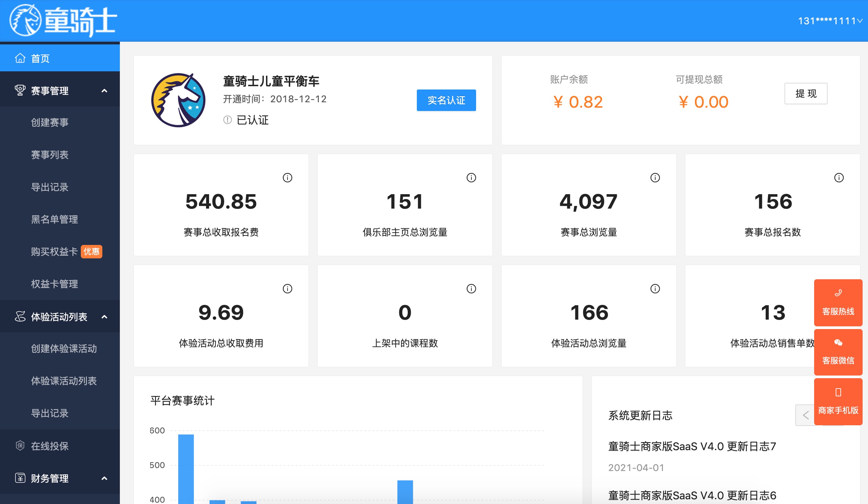This screenshot has height=504, width=868.
Task: Open 权益卡管理 in sidebar
Action: pos(55,284)
